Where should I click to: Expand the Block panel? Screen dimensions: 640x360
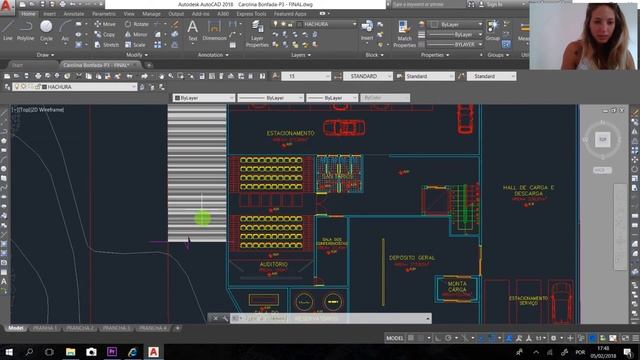coord(374,55)
